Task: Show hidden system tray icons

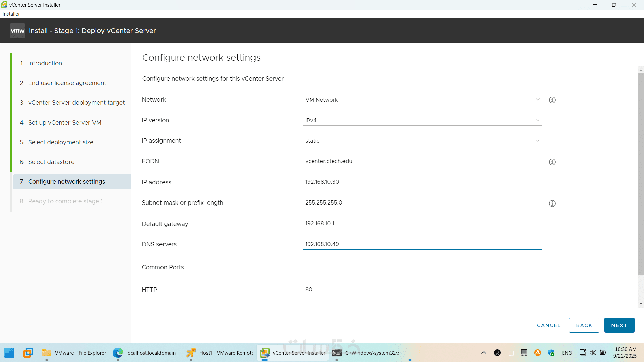Action: pyautogui.click(x=484, y=353)
